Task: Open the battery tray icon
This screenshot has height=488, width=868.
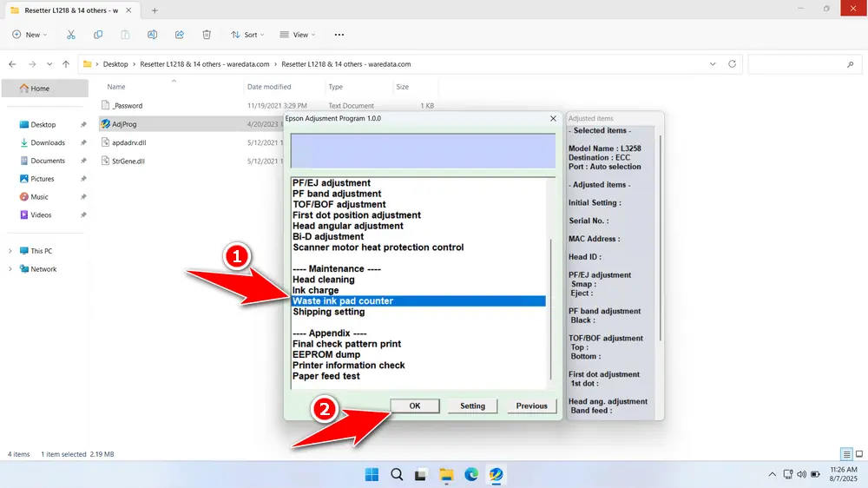Action: [815, 474]
